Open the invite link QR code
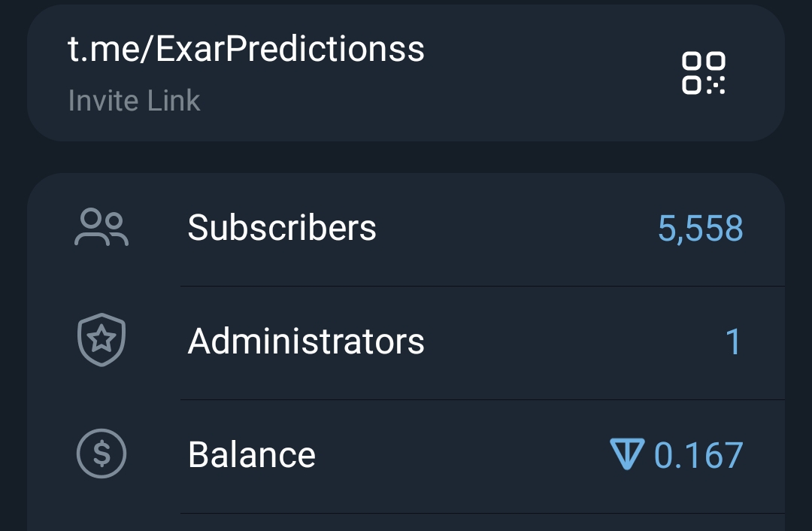Viewport: 812px width, 531px height. 703,73
